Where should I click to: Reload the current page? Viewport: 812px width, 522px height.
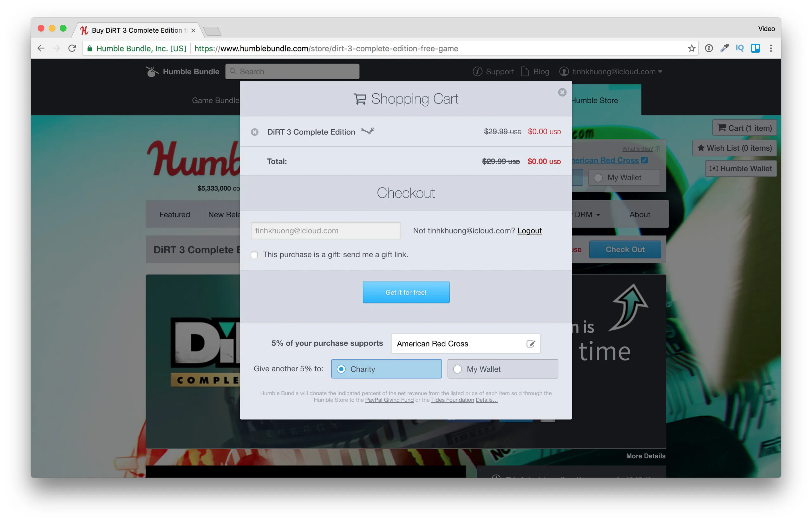pyautogui.click(x=72, y=49)
